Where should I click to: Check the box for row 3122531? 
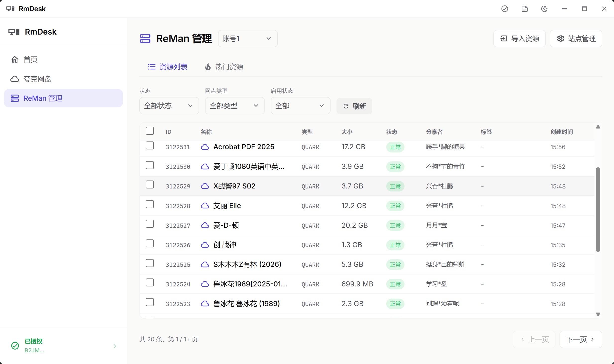(150, 145)
